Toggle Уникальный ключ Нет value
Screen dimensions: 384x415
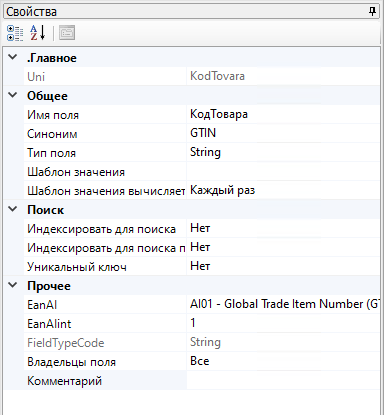pyautogui.click(x=283, y=266)
